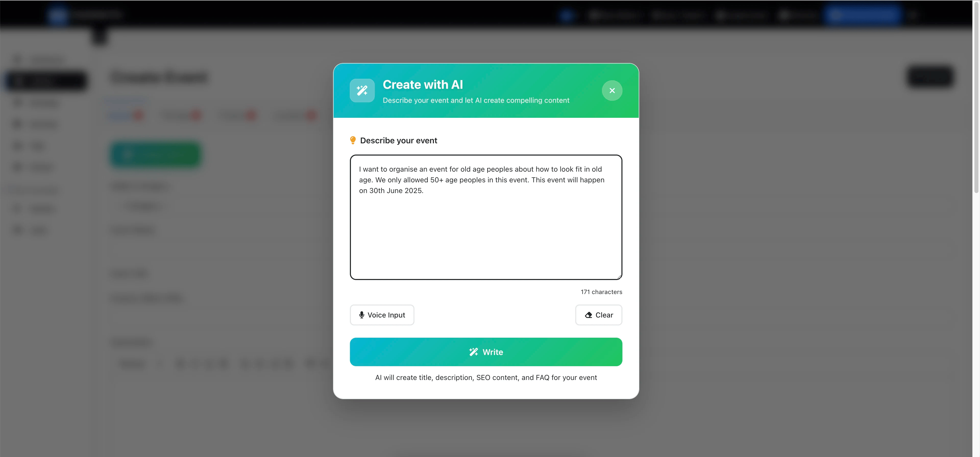980x457 pixels.
Task: Click the Write button to generate content
Action: click(x=486, y=352)
